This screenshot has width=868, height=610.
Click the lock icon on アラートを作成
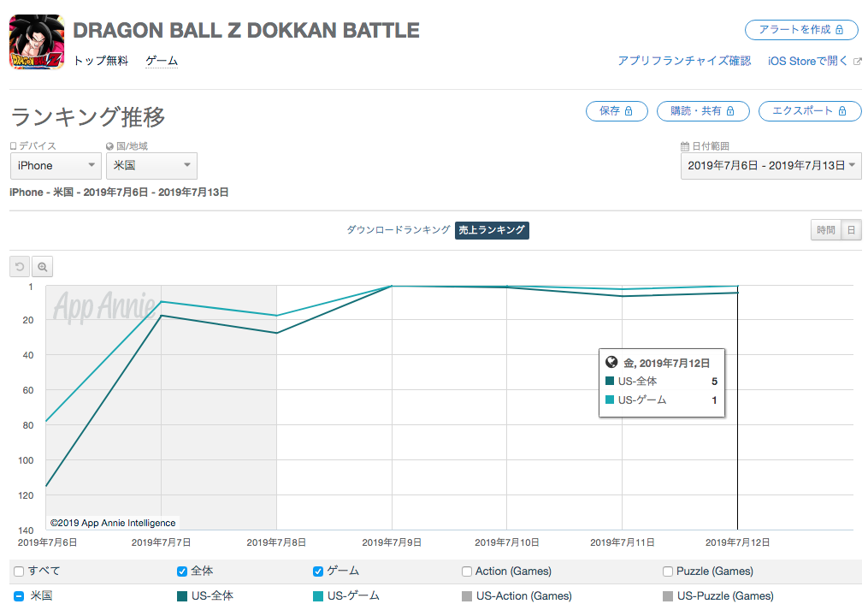839,29
